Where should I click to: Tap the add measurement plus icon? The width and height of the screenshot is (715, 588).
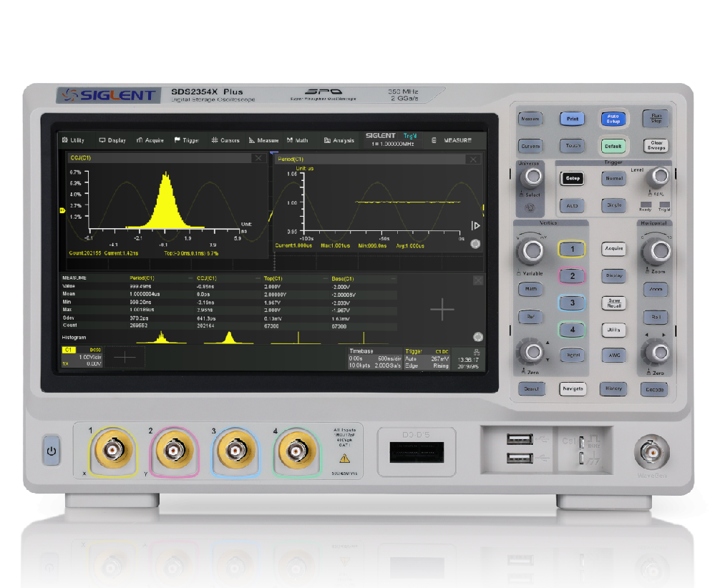tap(442, 309)
